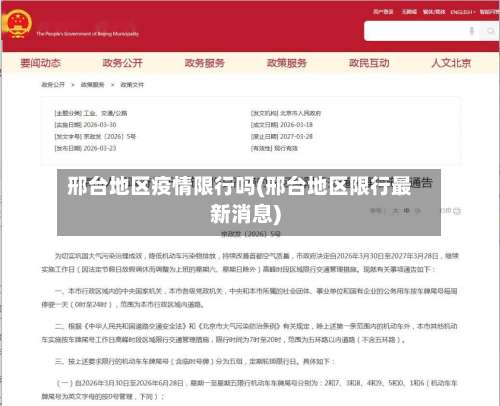Open the 政务公开 navigation tab
Screen dimensions: 500x406
coord(122,63)
